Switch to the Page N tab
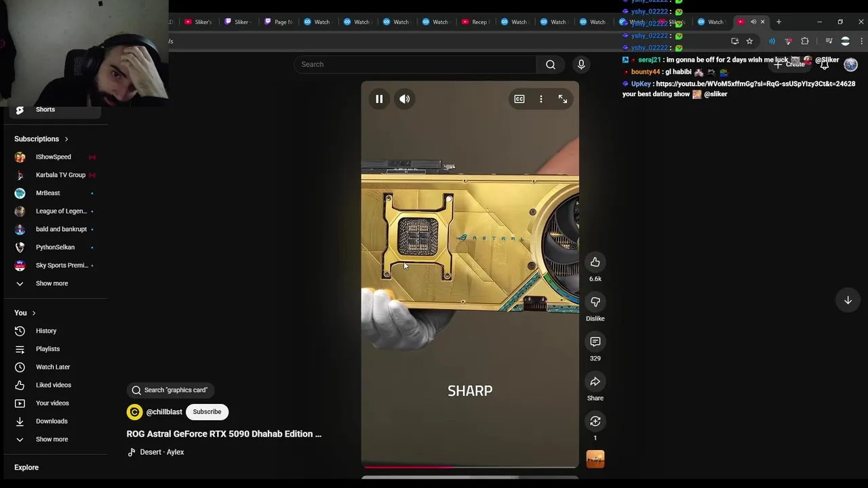The width and height of the screenshot is (868, 488). pos(278,22)
